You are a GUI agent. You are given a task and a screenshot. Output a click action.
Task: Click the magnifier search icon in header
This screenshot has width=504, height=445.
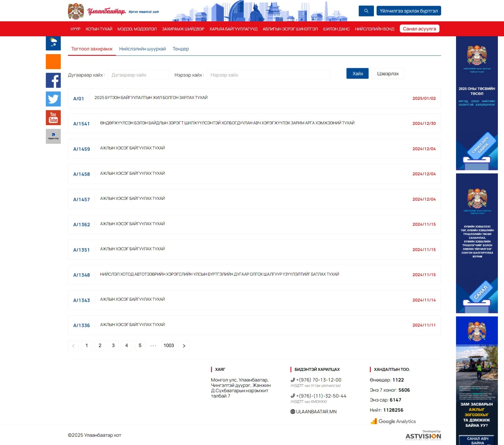coord(366,11)
